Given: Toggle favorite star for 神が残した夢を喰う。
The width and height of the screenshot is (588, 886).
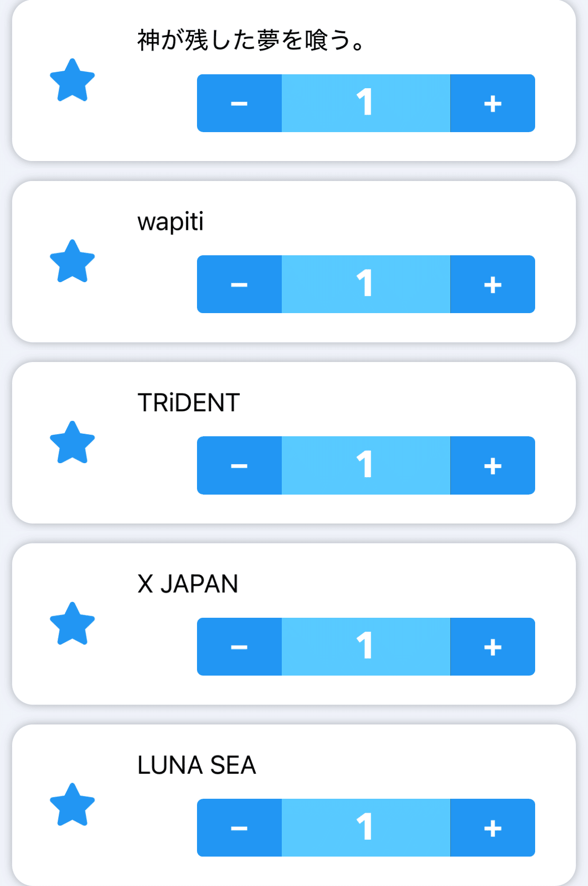Looking at the screenshot, I should coord(72,81).
